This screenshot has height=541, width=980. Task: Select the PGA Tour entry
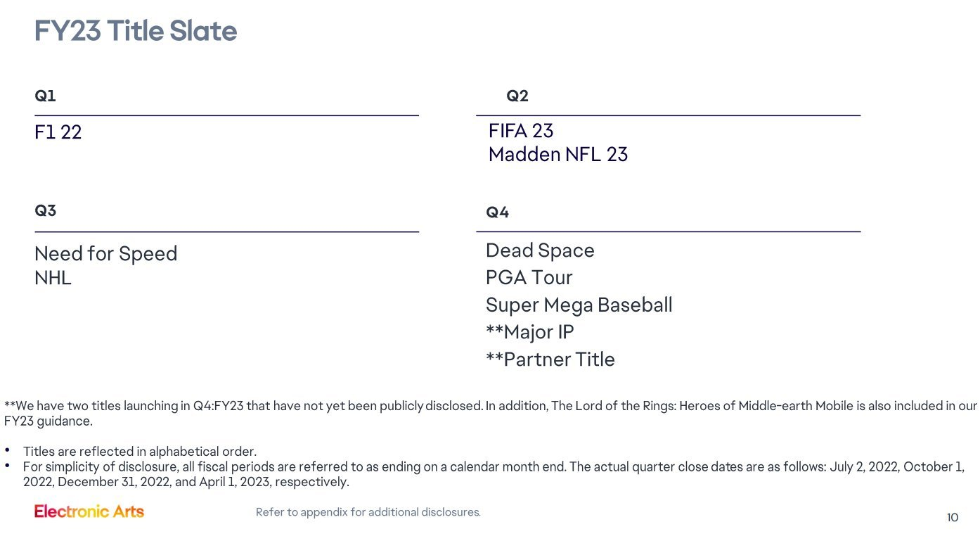pos(529,278)
